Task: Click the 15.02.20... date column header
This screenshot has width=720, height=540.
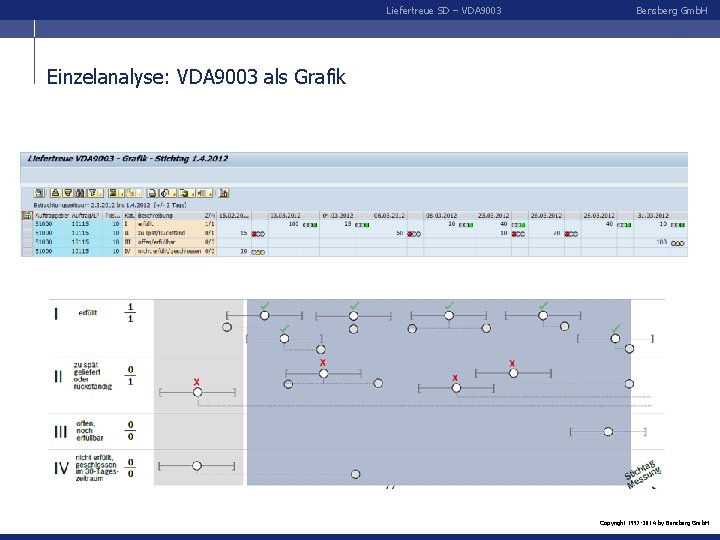Action: point(234,215)
